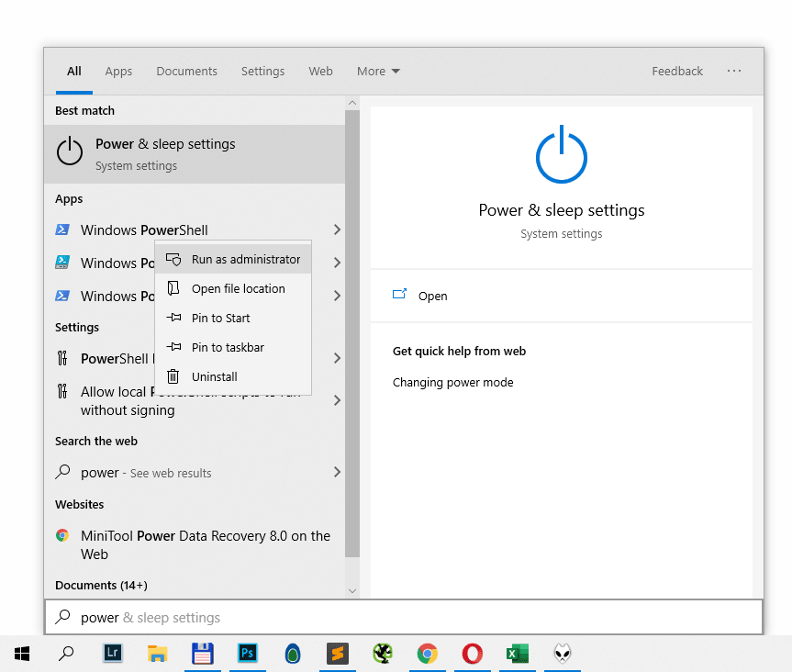
Task: Expand the web search result arrow
Action: point(337,472)
